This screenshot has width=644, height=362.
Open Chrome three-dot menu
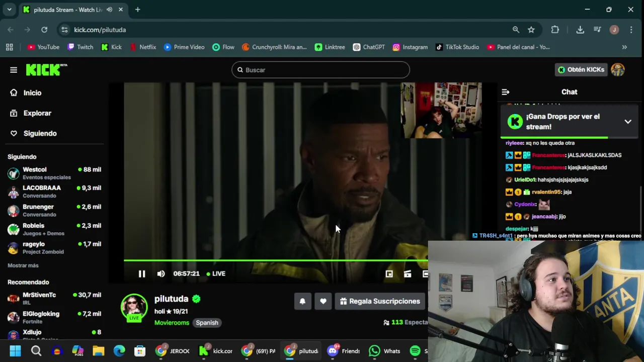coord(631,30)
